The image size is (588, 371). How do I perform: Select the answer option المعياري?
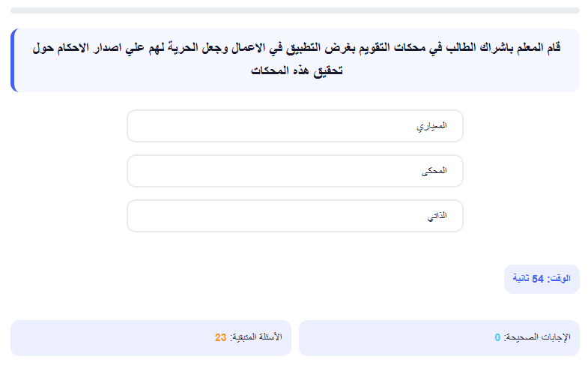point(295,126)
